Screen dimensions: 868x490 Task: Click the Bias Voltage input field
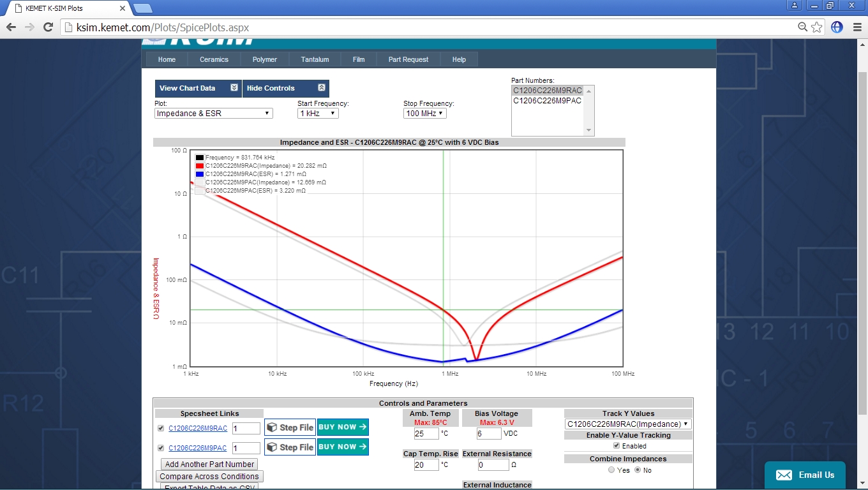tap(489, 434)
